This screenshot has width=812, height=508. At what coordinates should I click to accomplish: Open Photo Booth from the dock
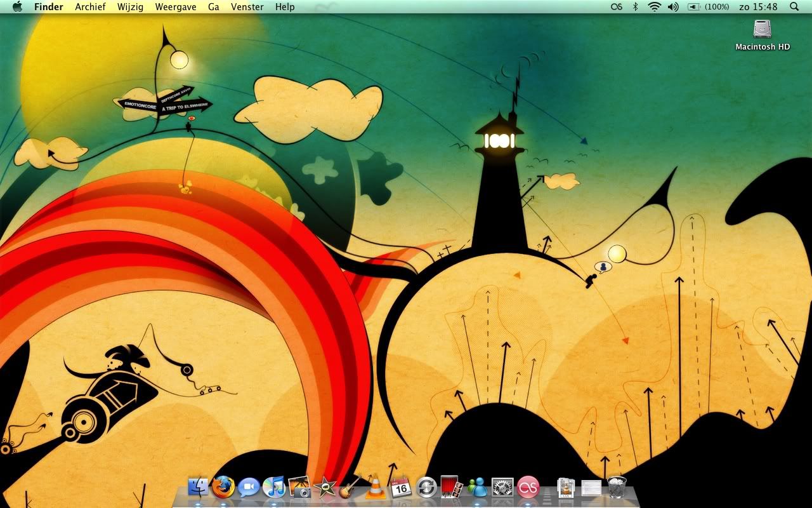[x=451, y=486]
